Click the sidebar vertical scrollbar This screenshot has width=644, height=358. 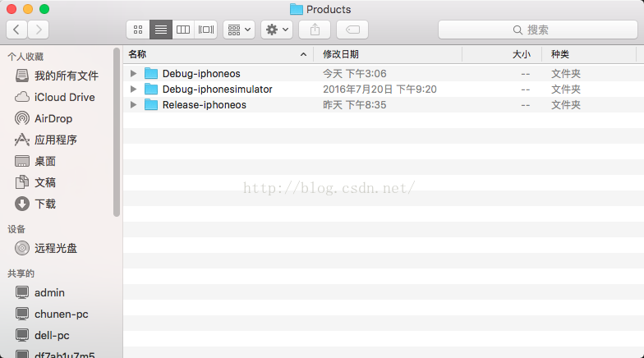click(x=117, y=132)
